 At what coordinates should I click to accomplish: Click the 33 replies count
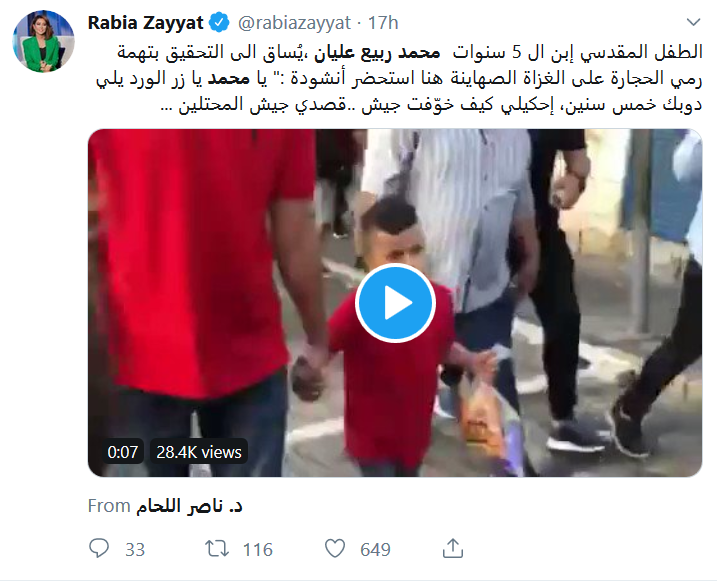pos(135,550)
